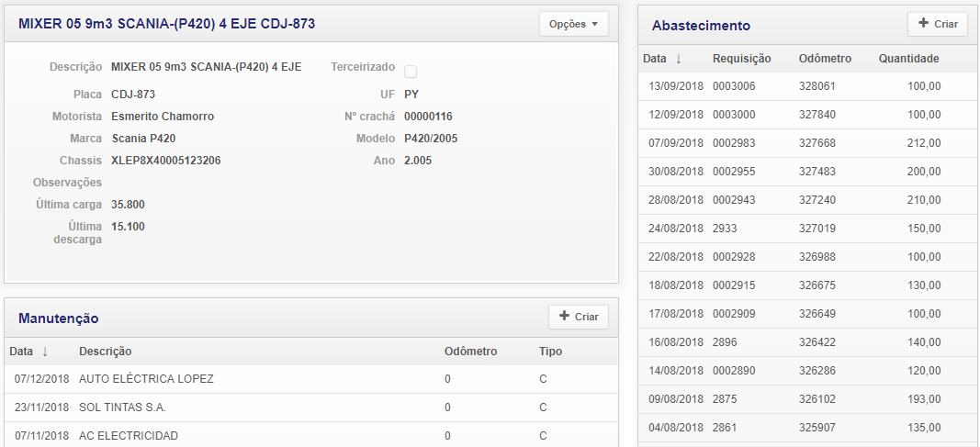Open the Opções dropdown menu

pos(573,25)
